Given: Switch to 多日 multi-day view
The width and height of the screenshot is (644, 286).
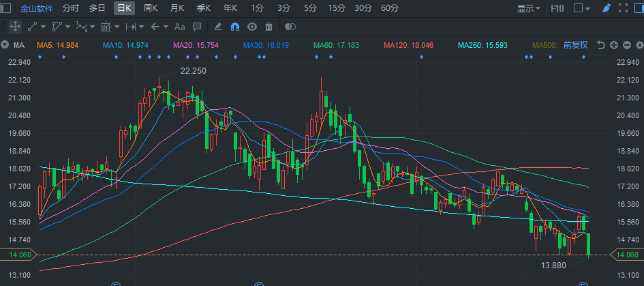Looking at the screenshot, I should pyautogui.click(x=97, y=8).
